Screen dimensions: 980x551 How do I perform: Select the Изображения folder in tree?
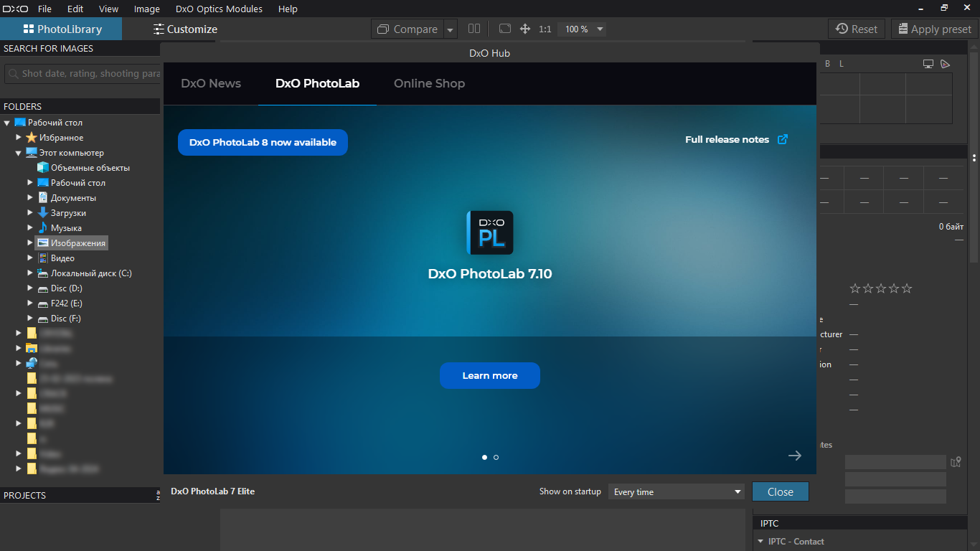coord(77,243)
